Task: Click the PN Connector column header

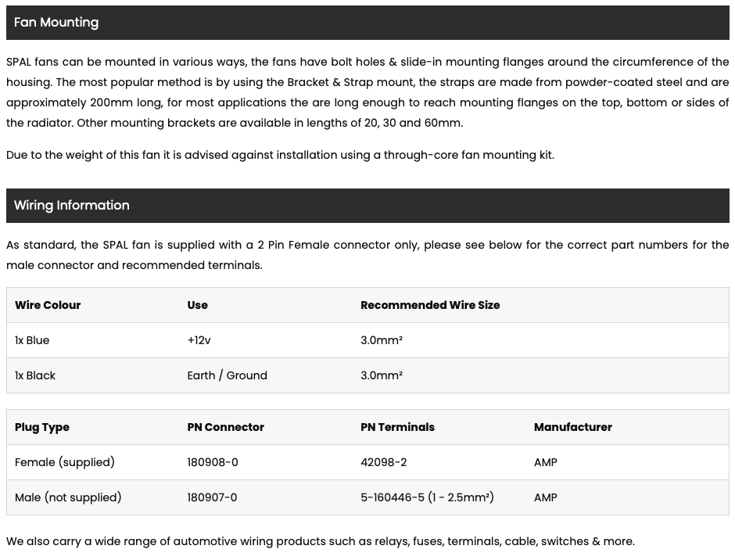Action: tap(225, 427)
